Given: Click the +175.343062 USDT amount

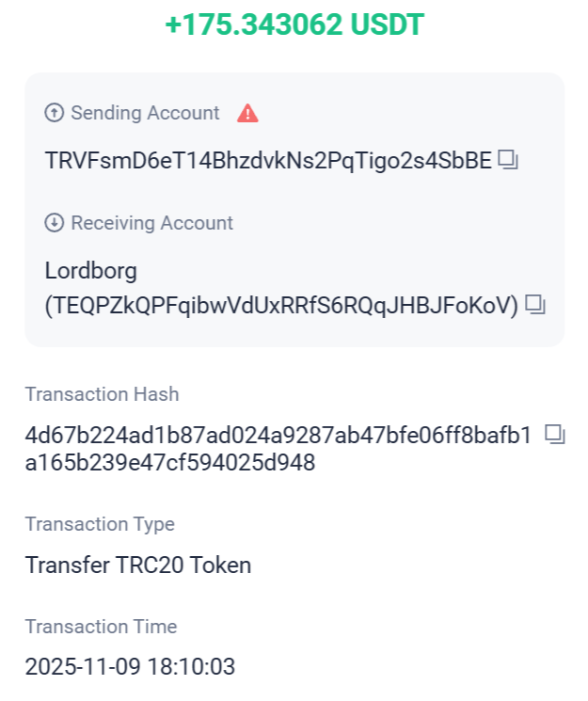Looking at the screenshot, I should coord(294,25).
